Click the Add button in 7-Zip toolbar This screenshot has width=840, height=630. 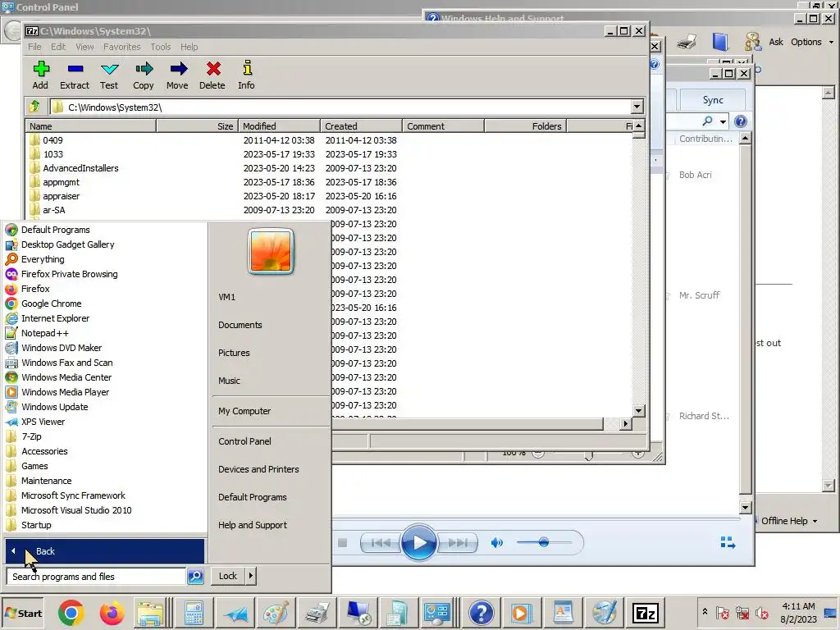coord(40,75)
